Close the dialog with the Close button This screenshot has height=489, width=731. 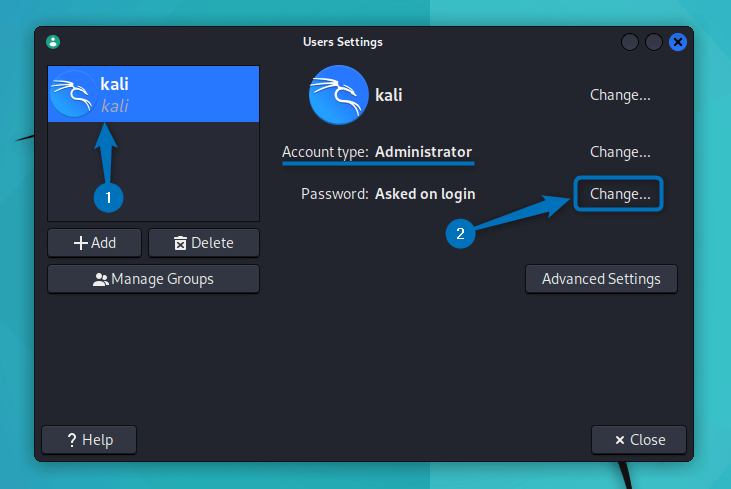[639, 440]
